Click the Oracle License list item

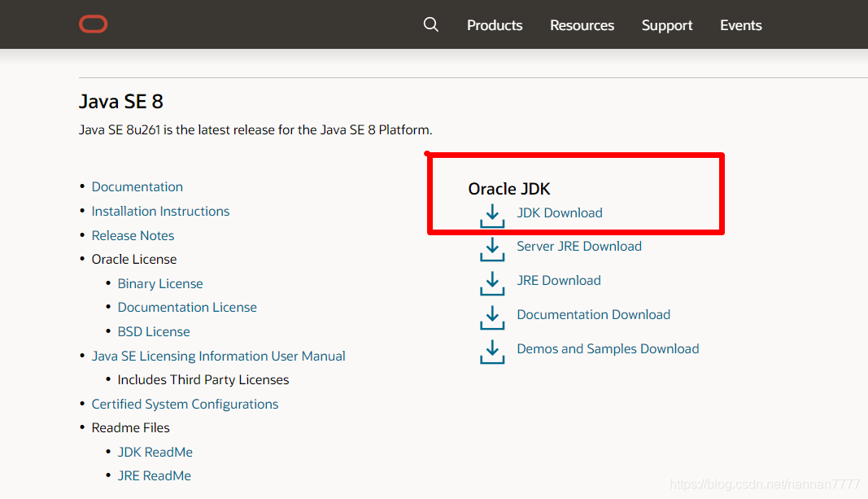134,259
